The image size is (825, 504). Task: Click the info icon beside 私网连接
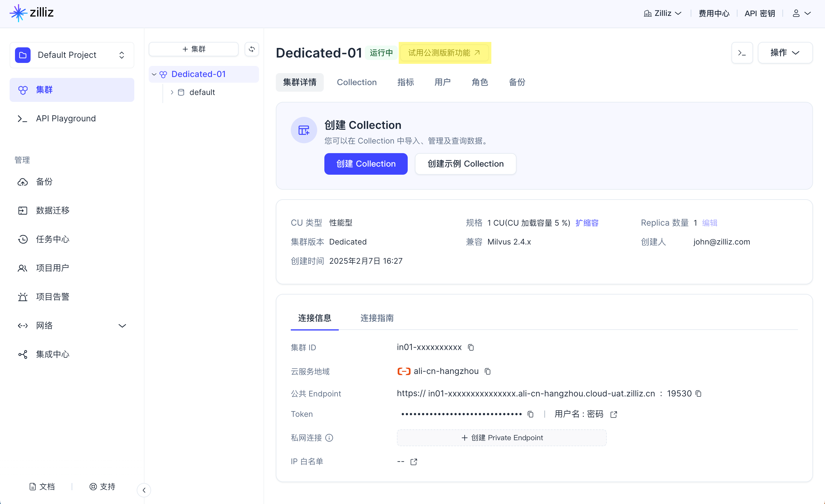[x=329, y=438]
